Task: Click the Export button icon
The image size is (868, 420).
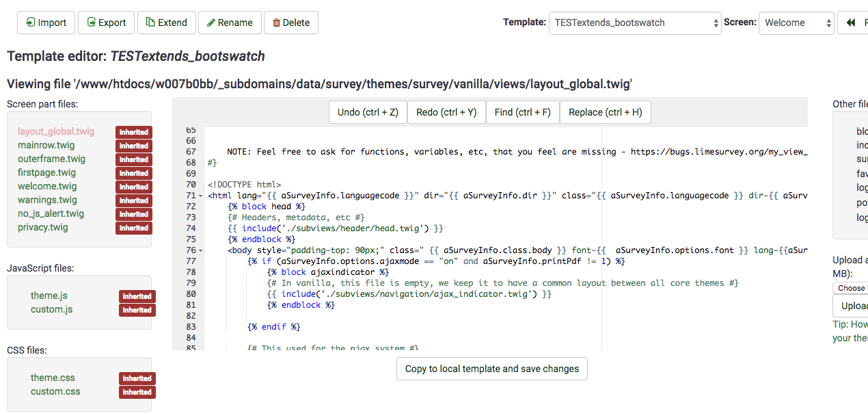Action: click(x=91, y=23)
